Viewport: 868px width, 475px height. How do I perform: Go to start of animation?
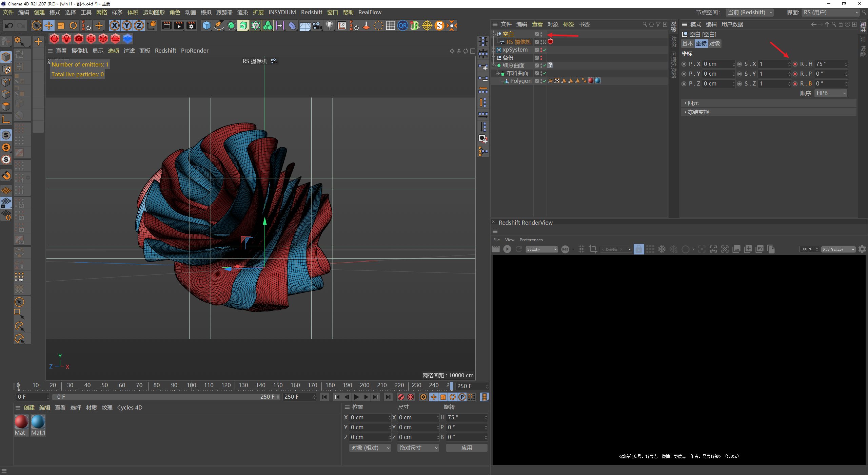tap(324, 397)
